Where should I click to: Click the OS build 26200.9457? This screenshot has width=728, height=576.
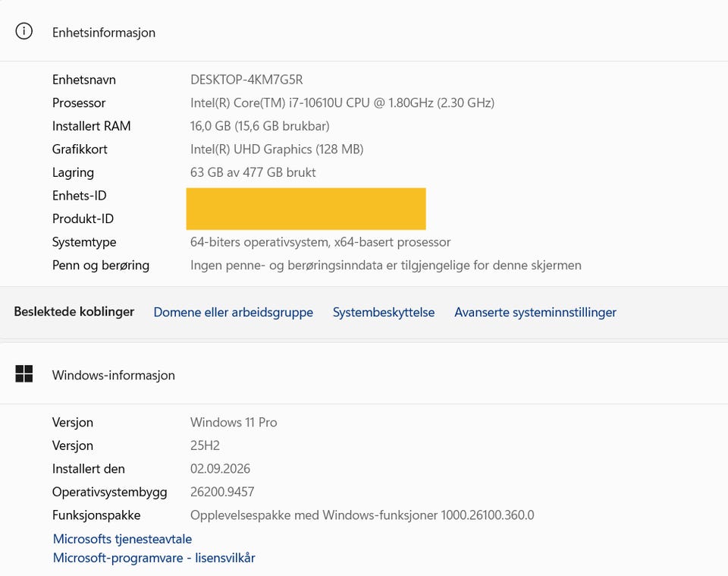coord(222,492)
